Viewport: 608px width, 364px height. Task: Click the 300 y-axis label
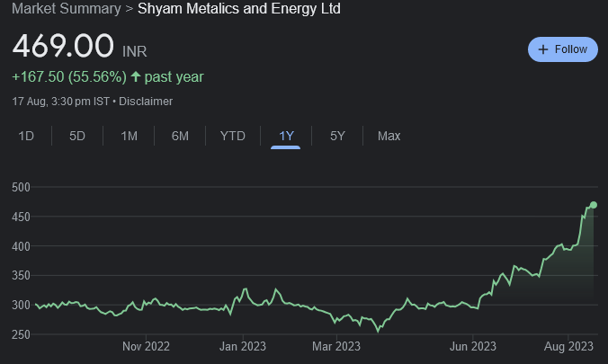tap(21, 305)
